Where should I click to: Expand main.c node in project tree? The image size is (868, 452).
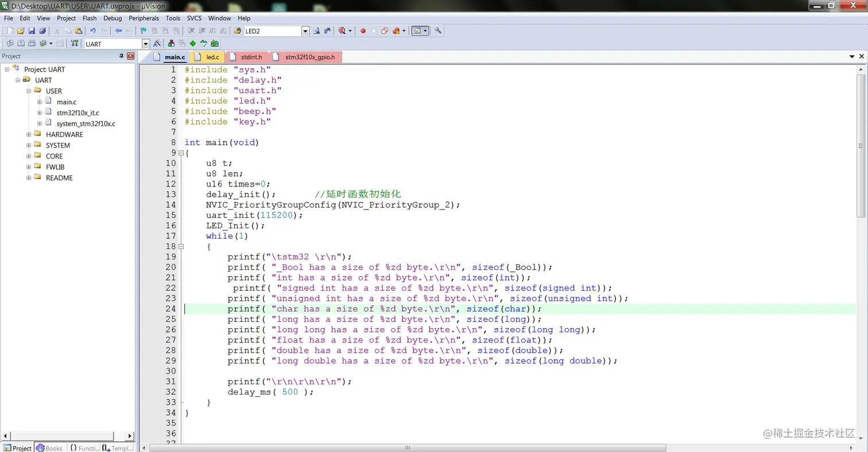[40, 102]
